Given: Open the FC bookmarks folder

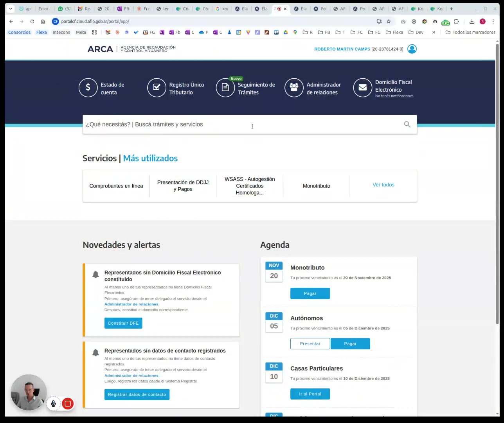Looking at the screenshot, I should point(356,32).
